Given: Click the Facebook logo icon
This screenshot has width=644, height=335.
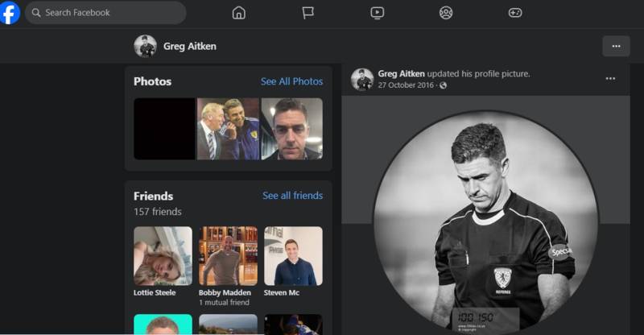Looking at the screenshot, I should coord(10,13).
